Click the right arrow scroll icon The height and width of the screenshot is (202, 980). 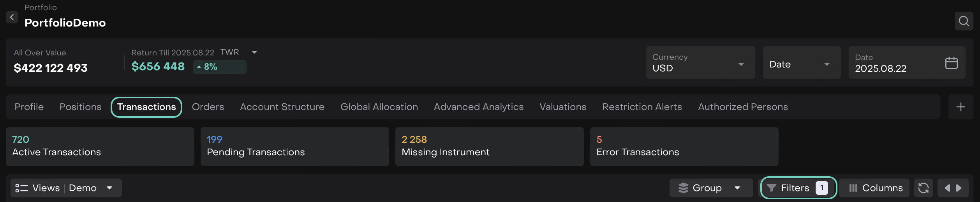point(959,188)
